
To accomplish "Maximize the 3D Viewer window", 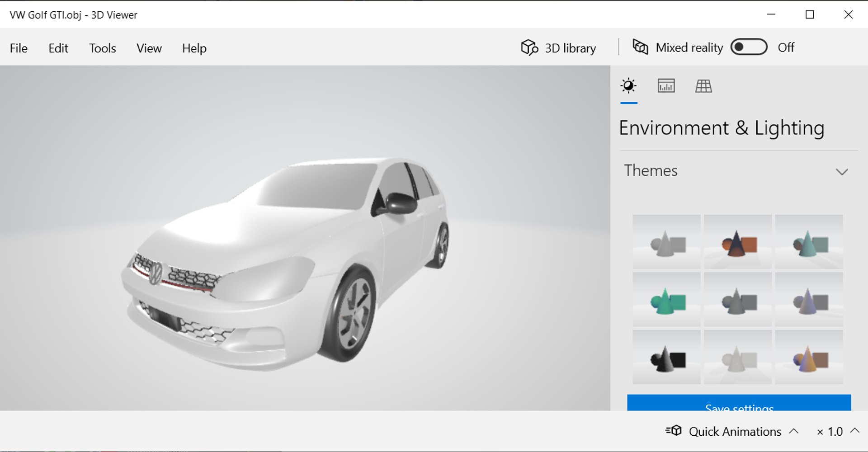I will [x=810, y=14].
